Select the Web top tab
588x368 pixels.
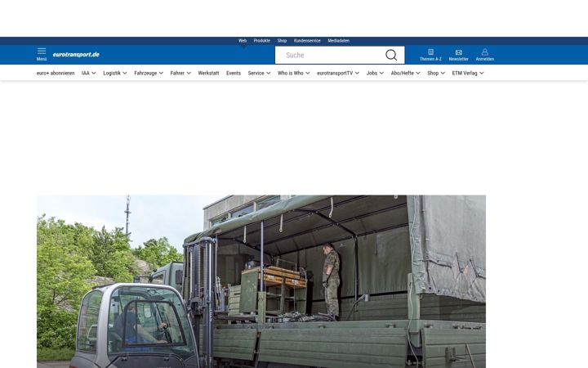243,41
